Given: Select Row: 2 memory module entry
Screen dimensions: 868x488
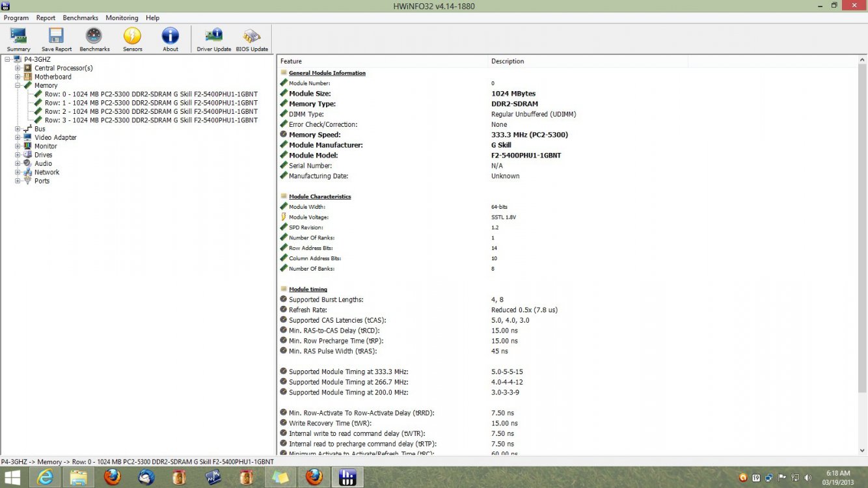Looking at the screenshot, I should [x=151, y=111].
